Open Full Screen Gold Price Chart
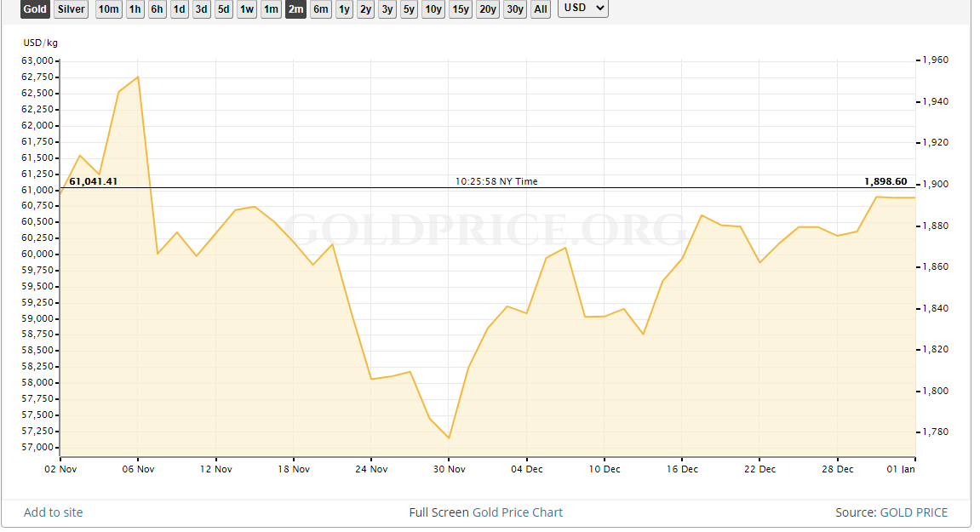This screenshot has width=980, height=532. point(486,512)
